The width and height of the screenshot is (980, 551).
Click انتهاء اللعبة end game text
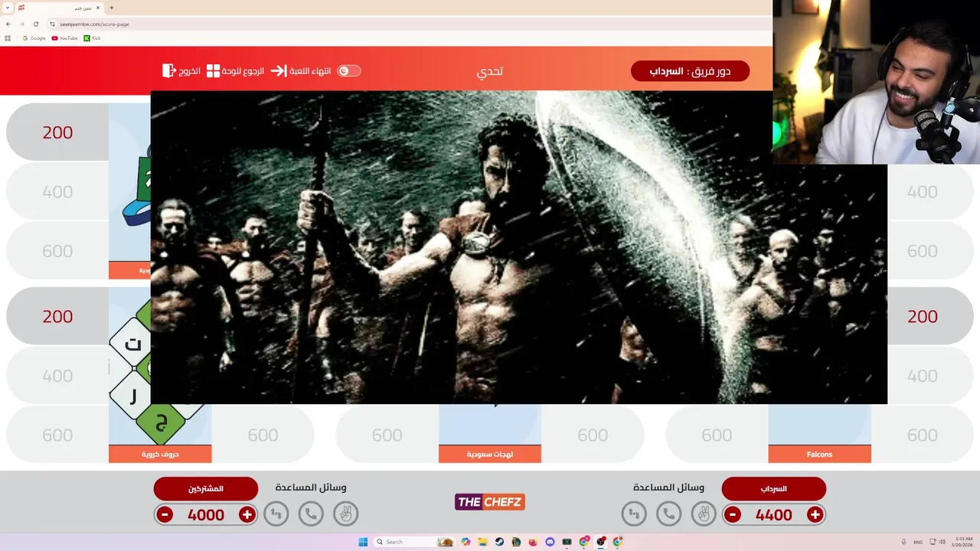pyautogui.click(x=310, y=70)
